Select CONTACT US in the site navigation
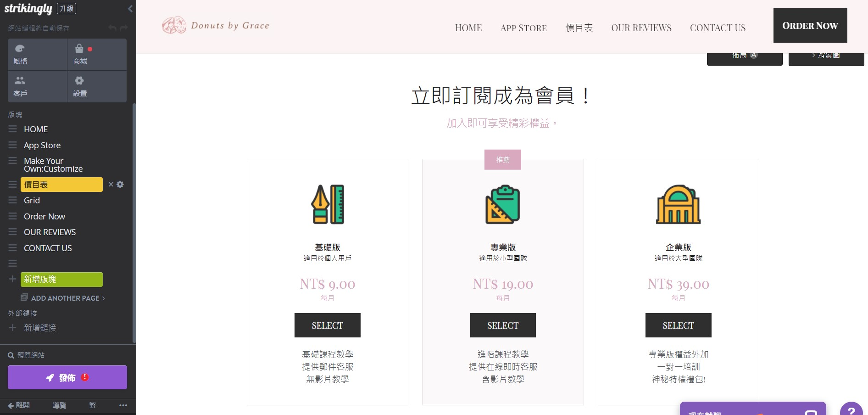 (718, 28)
